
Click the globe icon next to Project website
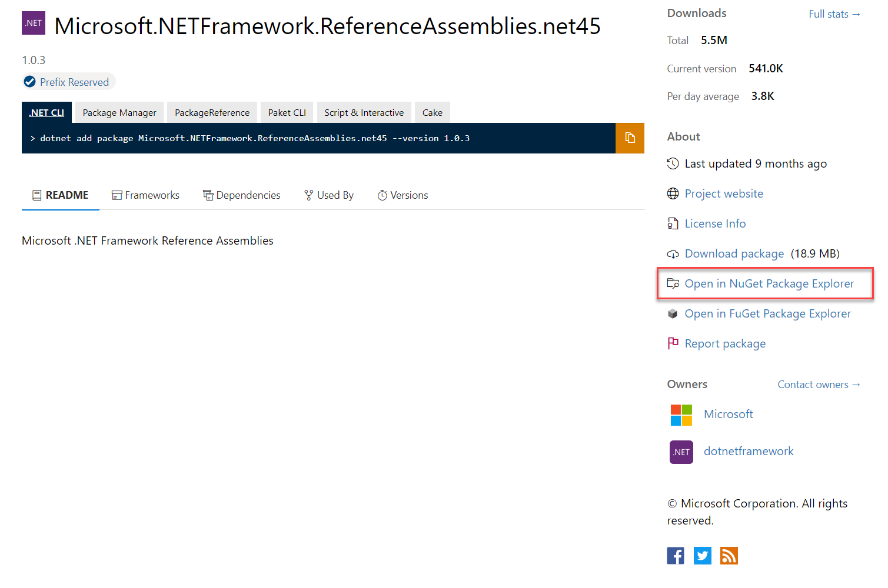(x=673, y=193)
